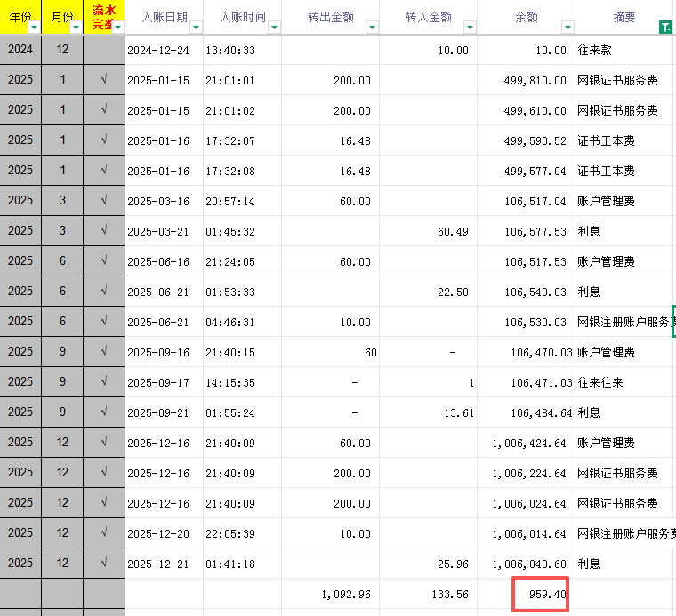Open the 年份 column filter dropdown

tap(34, 28)
